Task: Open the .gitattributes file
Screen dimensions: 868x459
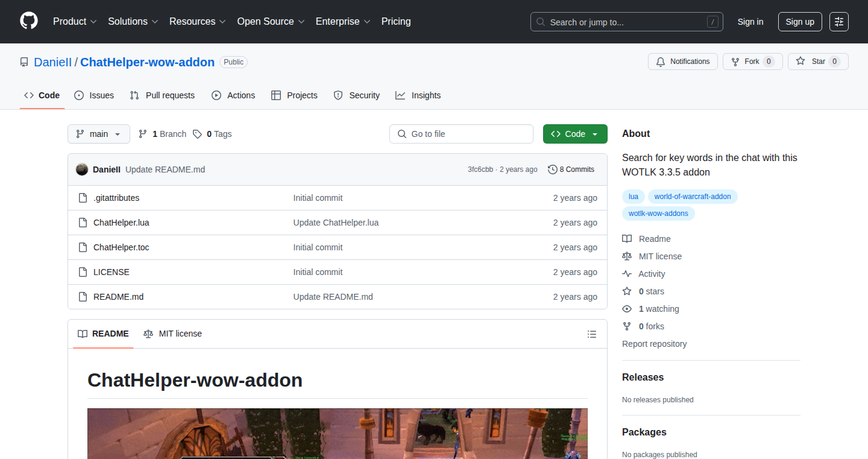Action: coord(116,198)
